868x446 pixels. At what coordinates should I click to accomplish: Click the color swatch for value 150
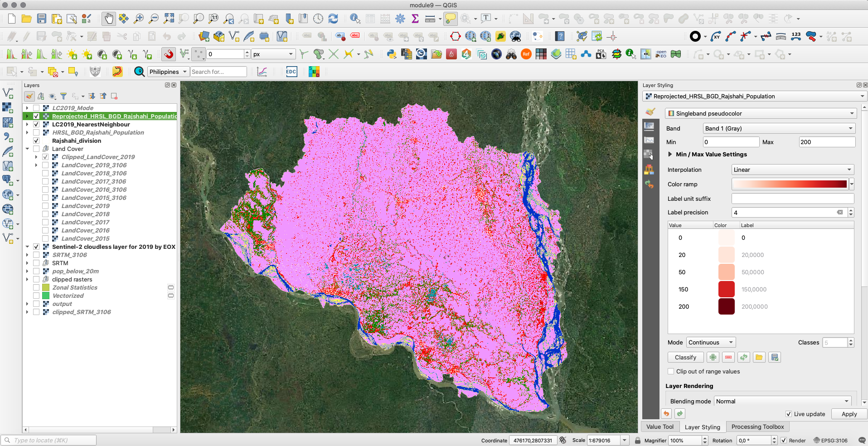727,289
